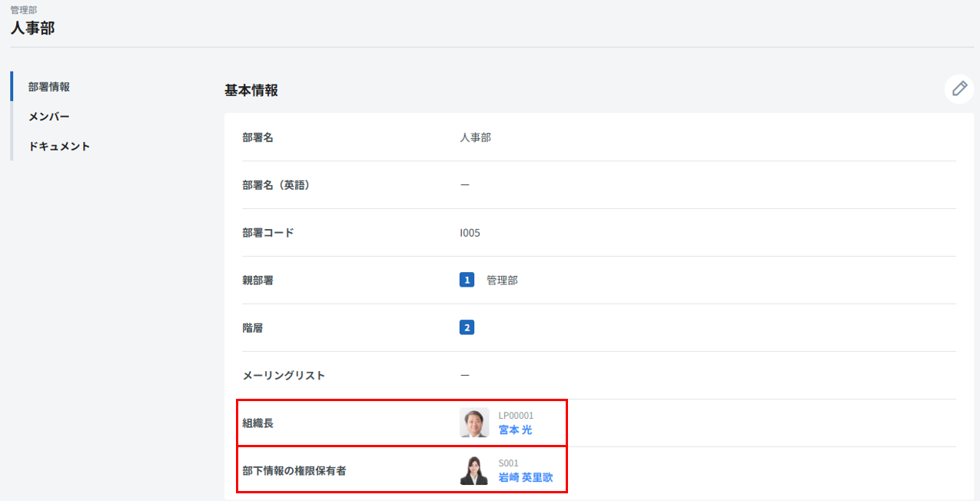Image resolution: width=980 pixels, height=501 pixels.
Task: Click the blue level badge 1 beside 管理部
Action: coord(467,280)
